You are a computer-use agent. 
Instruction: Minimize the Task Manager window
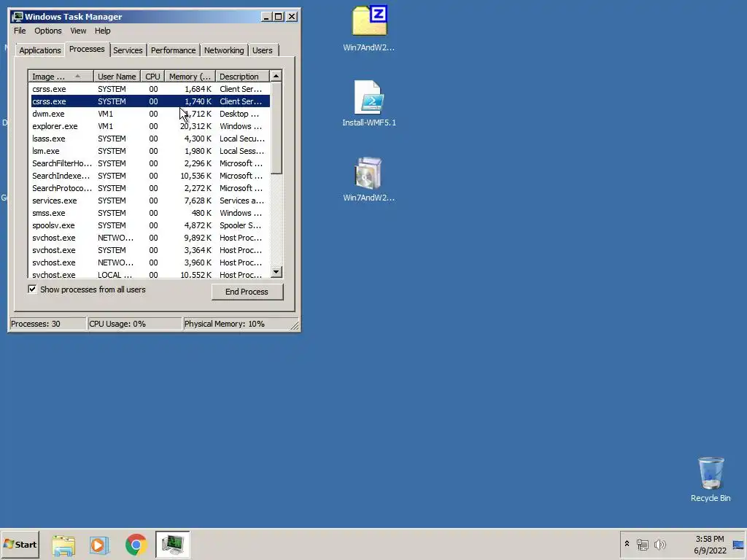pos(266,17)
